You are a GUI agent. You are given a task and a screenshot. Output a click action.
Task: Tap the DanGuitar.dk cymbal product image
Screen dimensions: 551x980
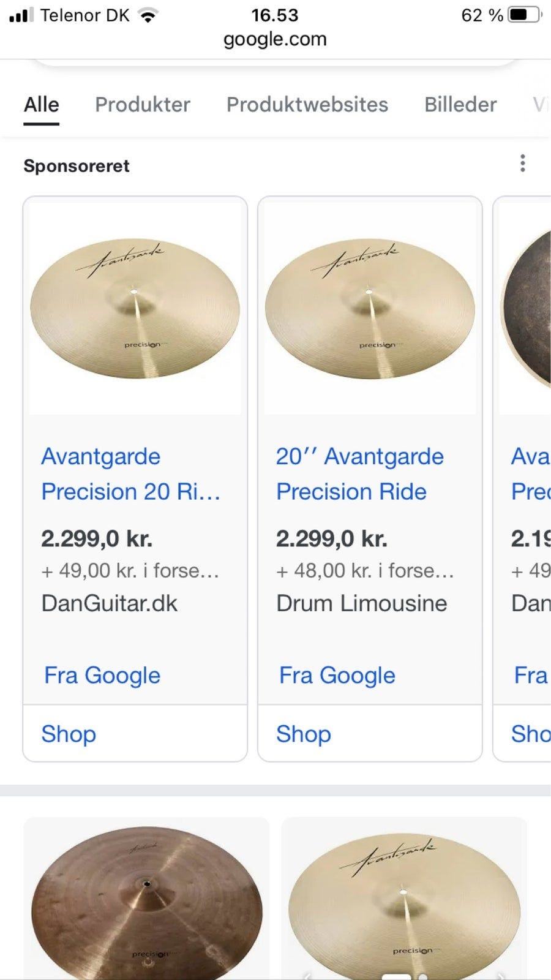(x=135, y=308)
